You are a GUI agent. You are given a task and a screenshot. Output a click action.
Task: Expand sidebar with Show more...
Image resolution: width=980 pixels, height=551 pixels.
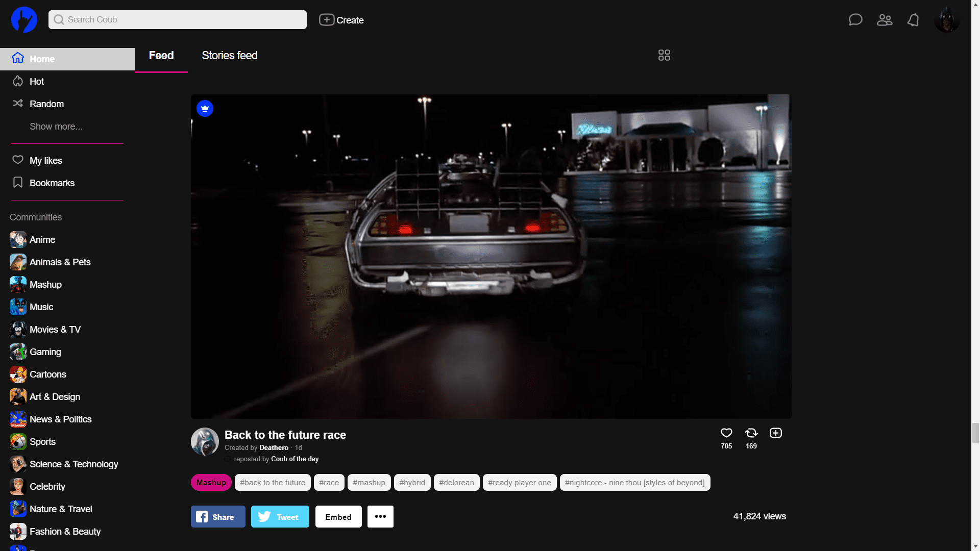pyautogui.click(x=56, y=127)
